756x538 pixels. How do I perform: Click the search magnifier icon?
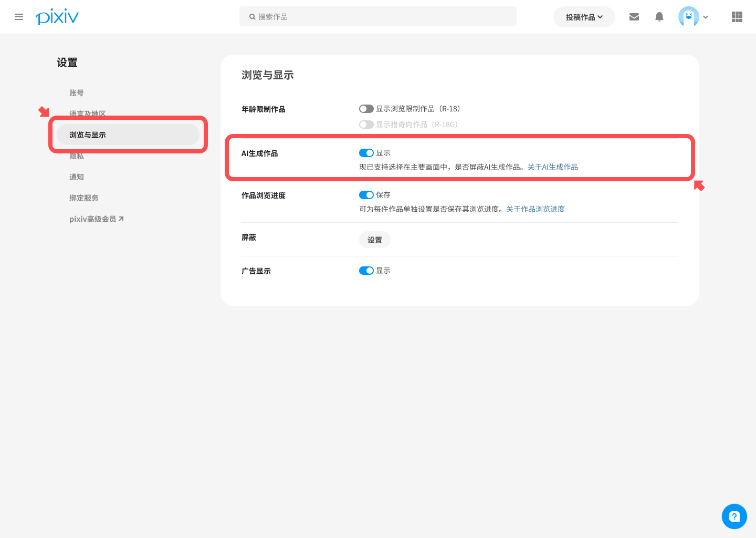(253, 17)
